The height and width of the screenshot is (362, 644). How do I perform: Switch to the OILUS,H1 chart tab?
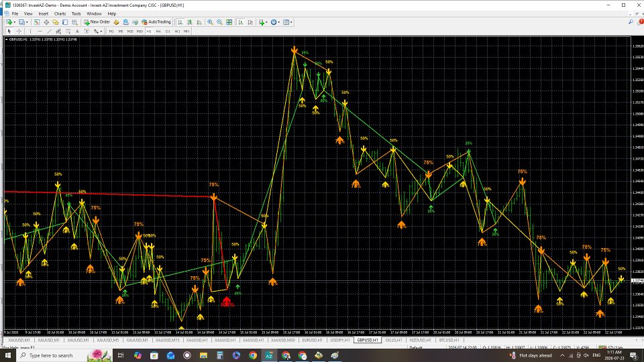click(394, 340)
